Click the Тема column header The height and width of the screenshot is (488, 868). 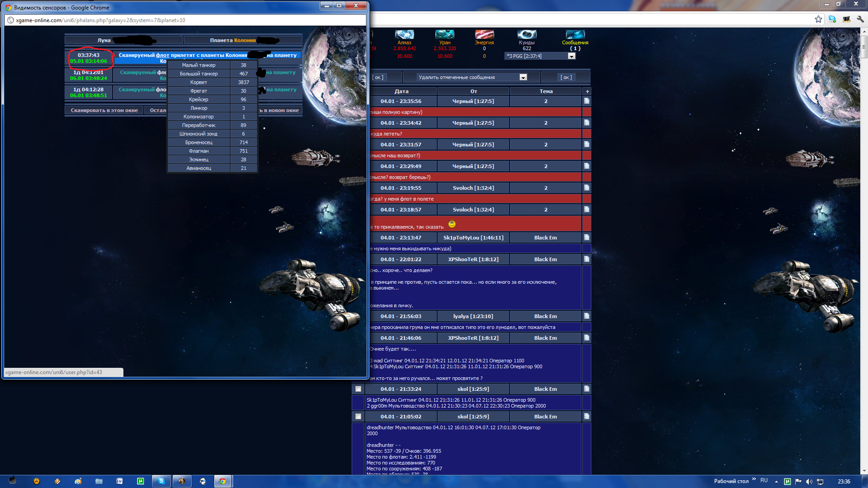(546, 91)
